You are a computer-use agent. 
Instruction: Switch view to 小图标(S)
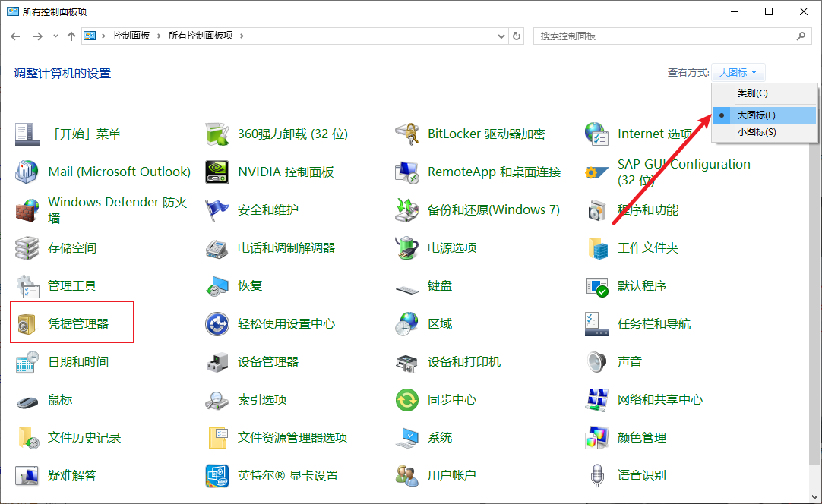(x=756, y=132)
